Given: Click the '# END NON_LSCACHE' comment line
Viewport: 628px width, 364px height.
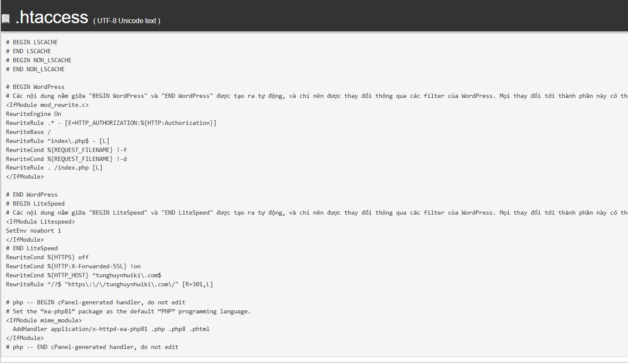Looking at the screenshot, I should (35, 69).
